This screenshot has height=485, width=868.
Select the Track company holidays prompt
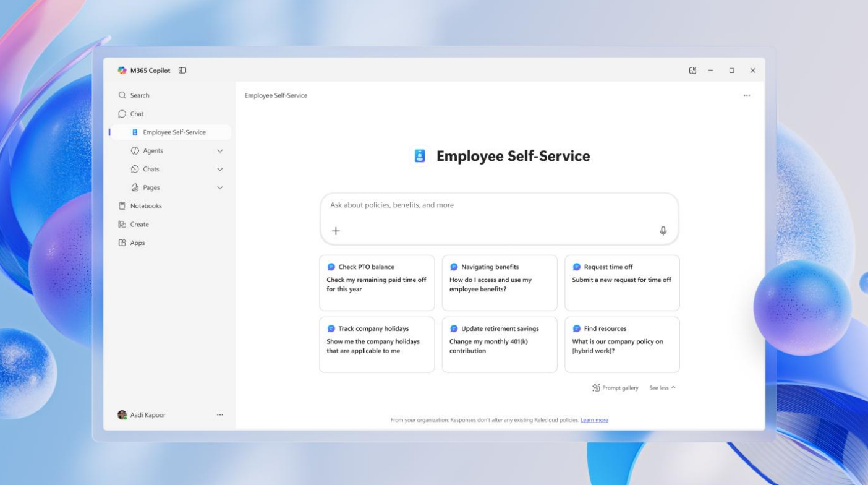(377, 345)
